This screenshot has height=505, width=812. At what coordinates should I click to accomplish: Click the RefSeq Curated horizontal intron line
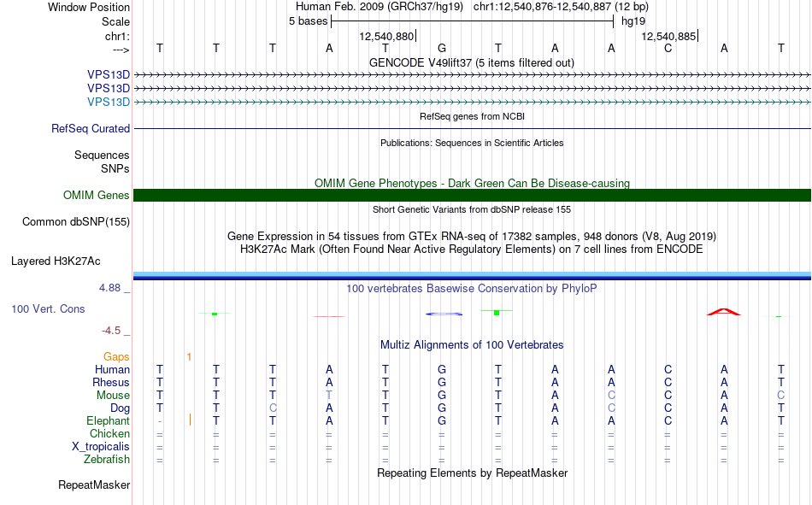click(x=473, y=128)
